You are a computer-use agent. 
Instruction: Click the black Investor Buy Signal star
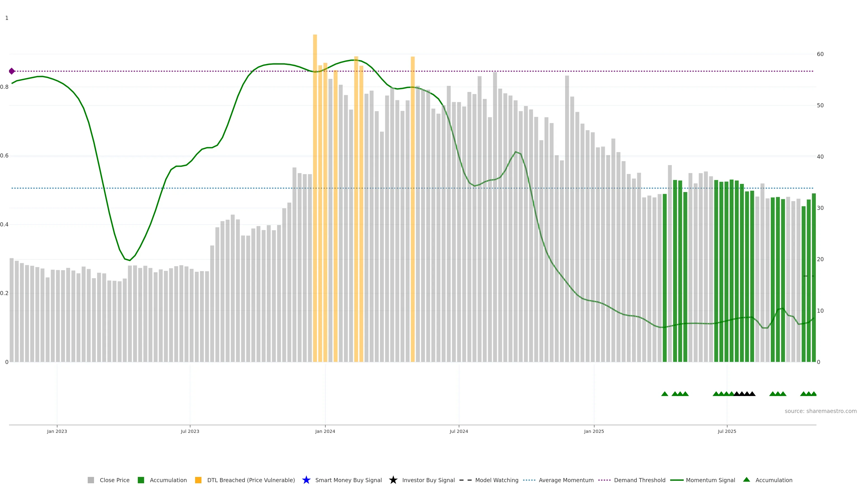click(x=393, y=480)
